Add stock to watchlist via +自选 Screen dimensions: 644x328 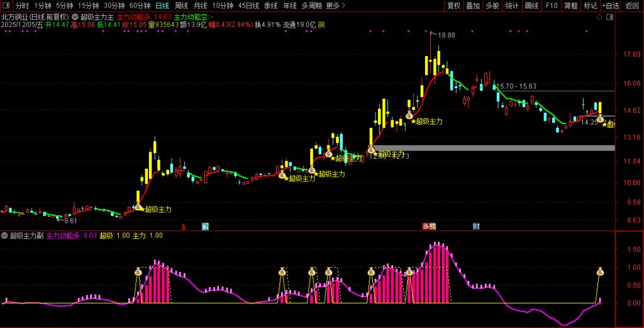(610, 6)
